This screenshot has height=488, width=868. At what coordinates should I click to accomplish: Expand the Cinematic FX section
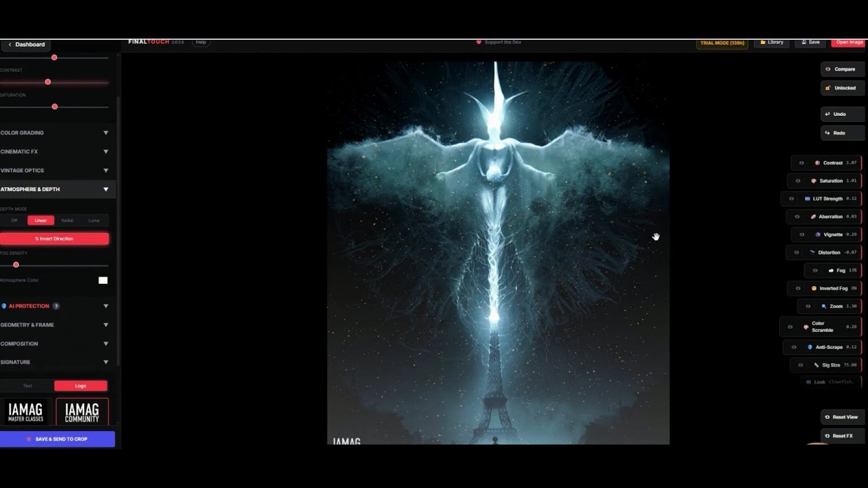(x=55, y=152)
